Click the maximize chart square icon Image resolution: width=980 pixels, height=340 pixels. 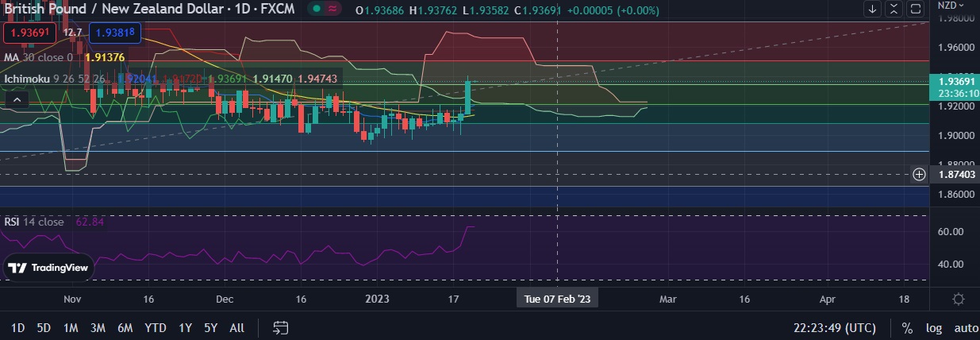coord(915,9)
